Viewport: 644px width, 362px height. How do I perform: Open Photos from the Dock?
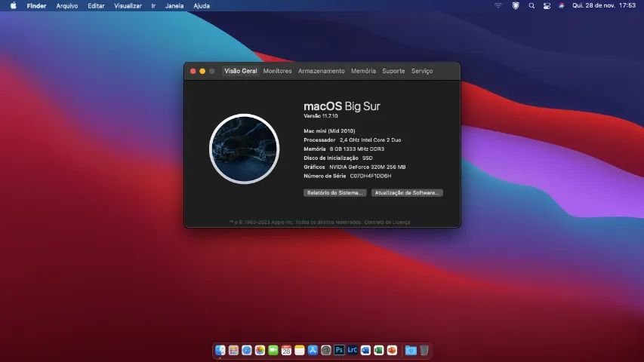(260, 350)
